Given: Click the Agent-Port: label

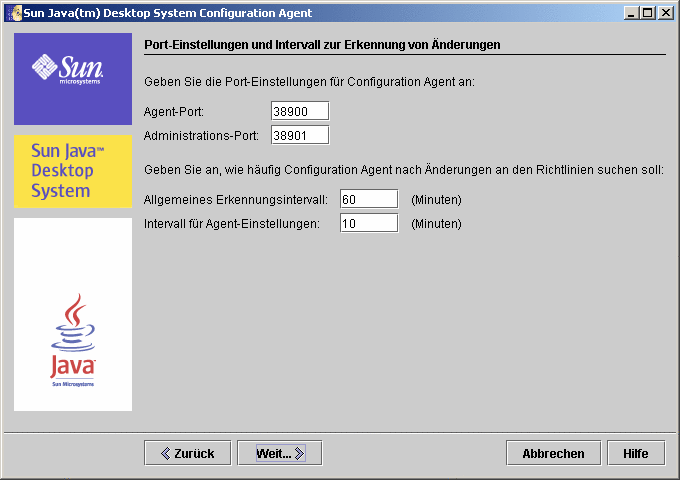Looking at the screenshot, I should coord(173,112).
